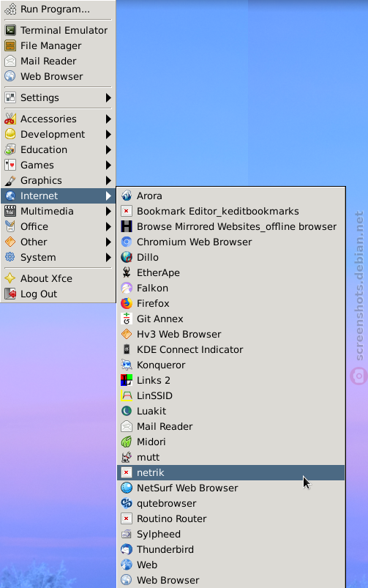Click the Links 2 icon
Image resolution: width=368 pixels, height=588 pixels.
coord(127,380)
